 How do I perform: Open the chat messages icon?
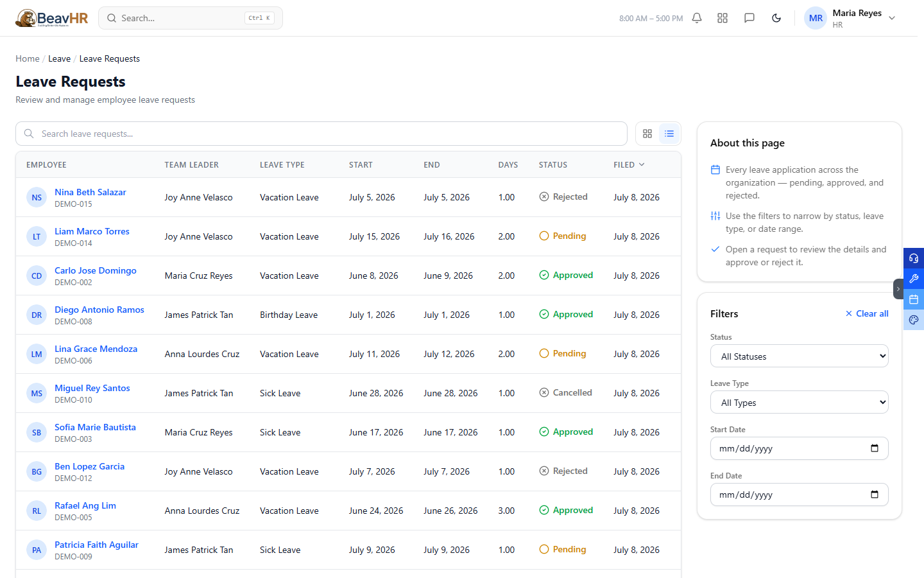click(x=749, y=18)
